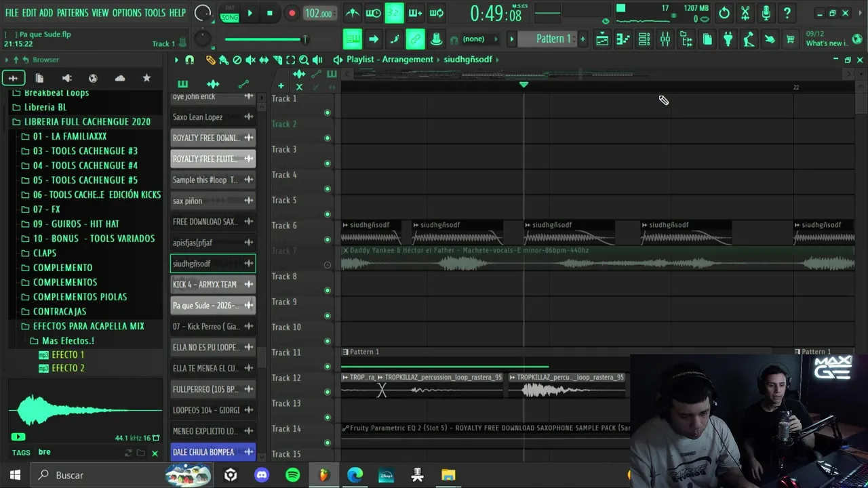Open the FILE menu
This screenshot has width=868, height=488.
click(12, 13)
